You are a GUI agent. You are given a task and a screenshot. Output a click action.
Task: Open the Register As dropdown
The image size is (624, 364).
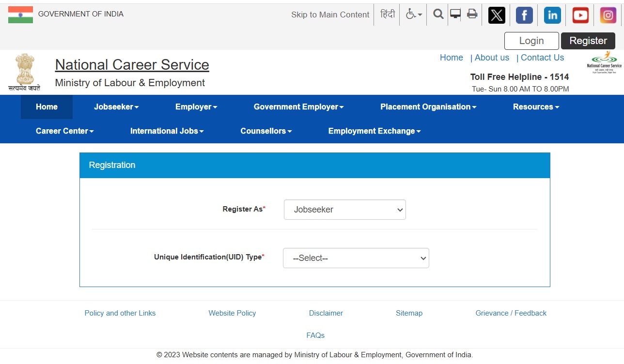tap(344, 210)
